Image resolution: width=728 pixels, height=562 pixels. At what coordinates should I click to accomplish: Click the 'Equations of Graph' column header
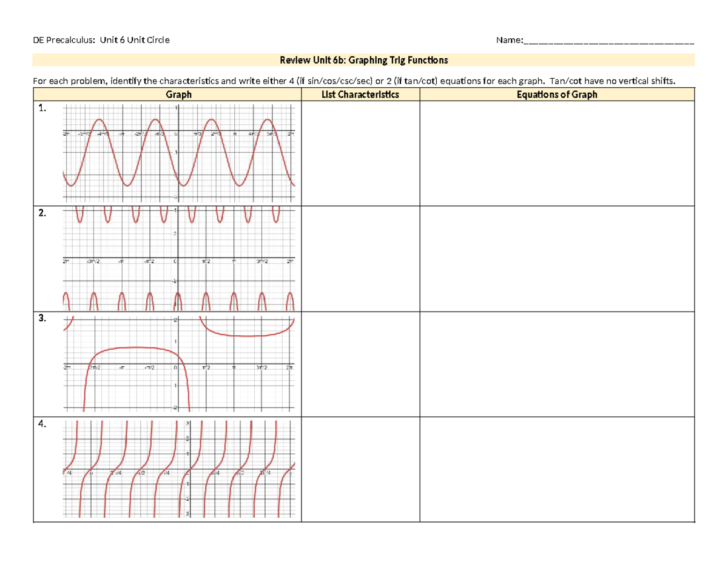(557, 94)
